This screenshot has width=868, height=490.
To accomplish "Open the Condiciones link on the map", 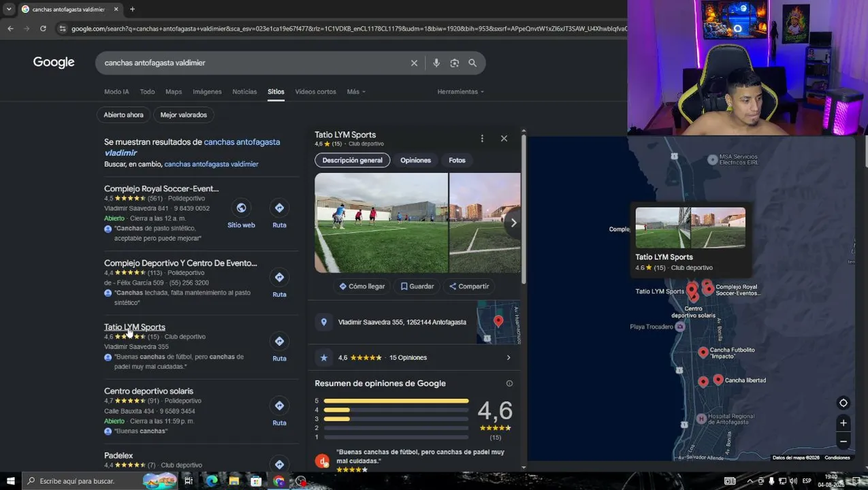I will pyautogui.click(x=837, y=458).
